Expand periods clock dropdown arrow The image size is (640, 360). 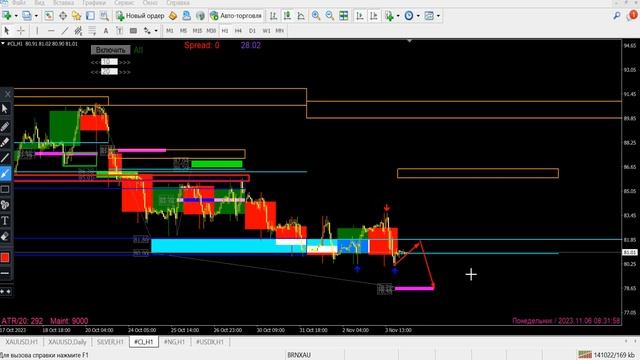click(418, 16)
